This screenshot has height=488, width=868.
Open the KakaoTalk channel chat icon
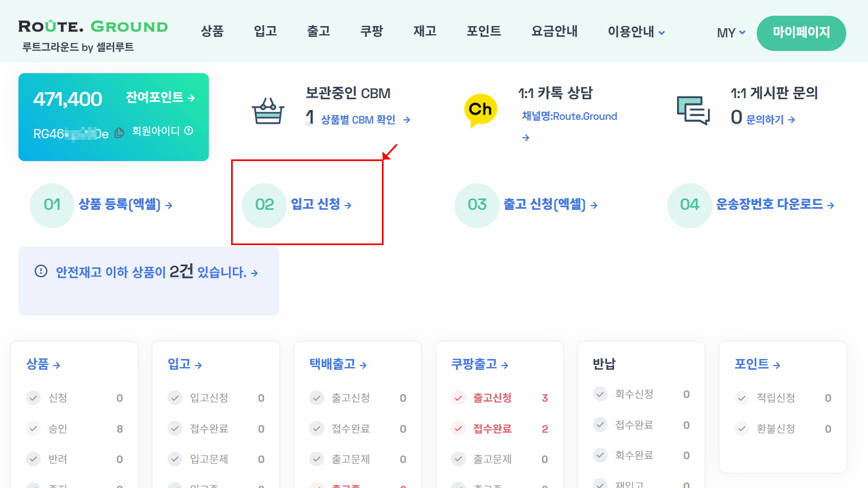(480, 110)
